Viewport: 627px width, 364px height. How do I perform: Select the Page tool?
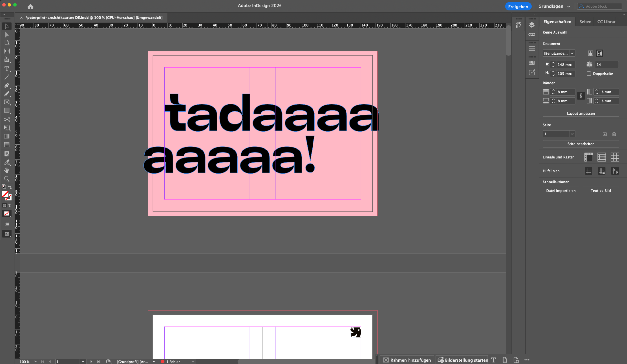click(7, 43)
